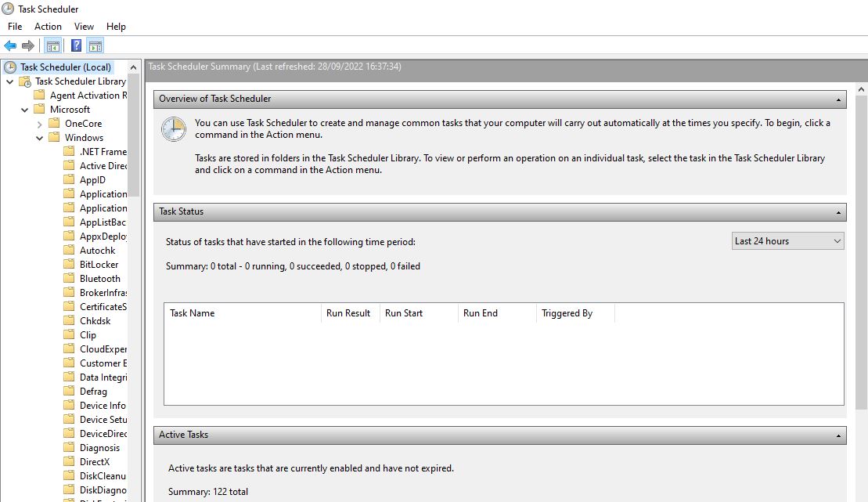Select the Defrag folder in the tree
The width and height of the screenshot is (868, 502).
[x=92, y=391]
